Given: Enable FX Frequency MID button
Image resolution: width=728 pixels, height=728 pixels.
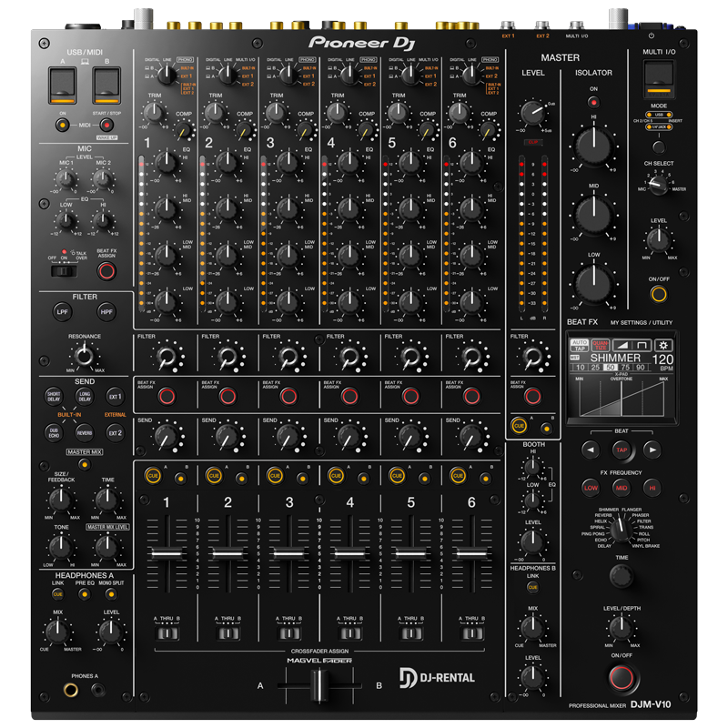Looking at the screenshot, I should coord(622,488).
